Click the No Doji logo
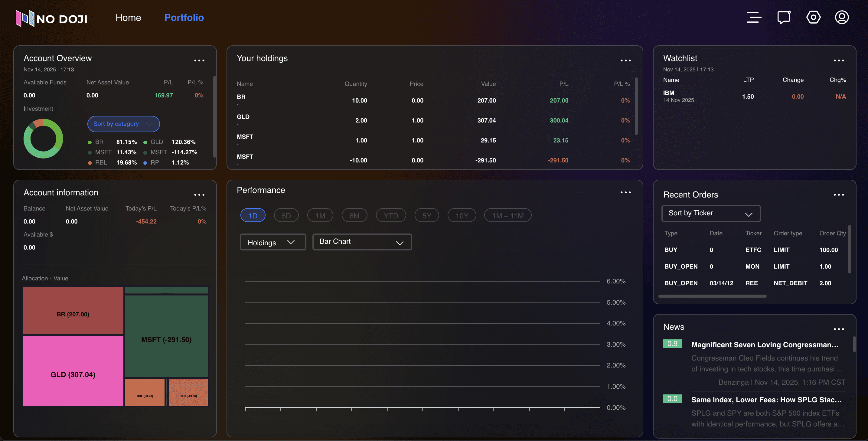Image resolution: width=868 pixels, height=441 pixels. click(x=51, y=18)
